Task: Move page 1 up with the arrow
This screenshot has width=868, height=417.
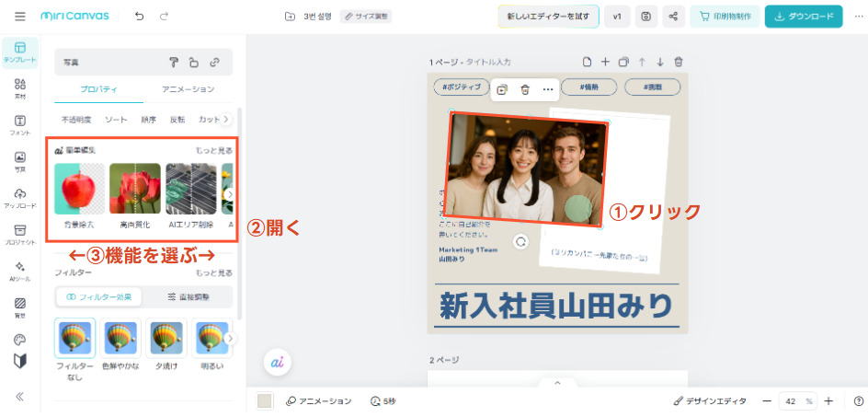Action: [x=642, y=62]
